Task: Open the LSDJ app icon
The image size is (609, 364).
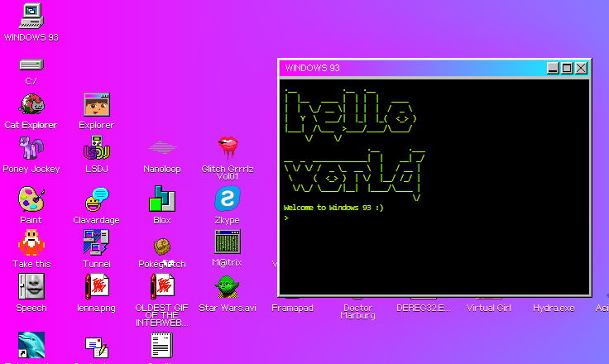Action: pos(97,147)
